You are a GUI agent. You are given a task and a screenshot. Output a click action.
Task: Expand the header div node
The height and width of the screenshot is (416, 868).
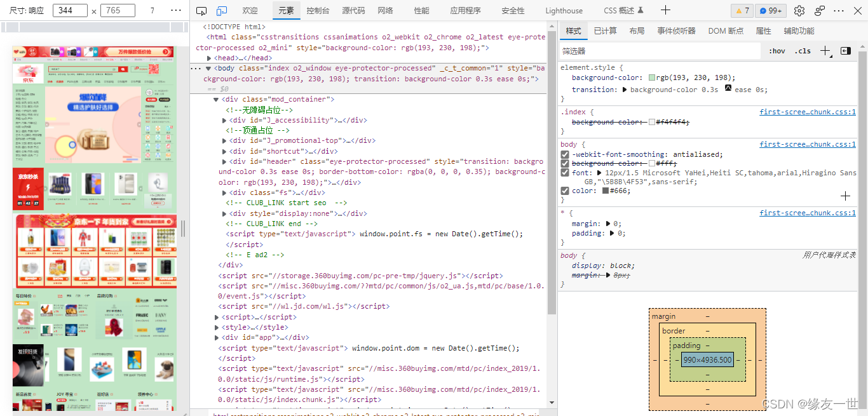click(x=224, y=161)
